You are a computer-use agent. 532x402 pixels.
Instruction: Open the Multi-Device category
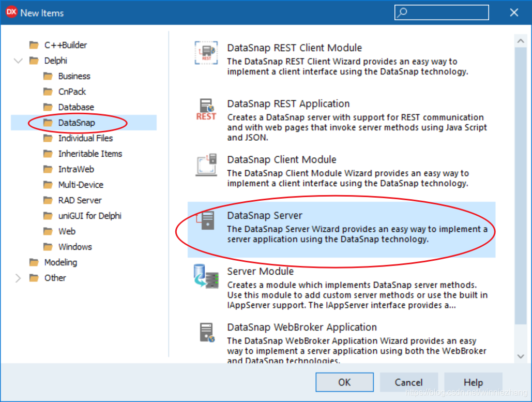coord(81,185)
